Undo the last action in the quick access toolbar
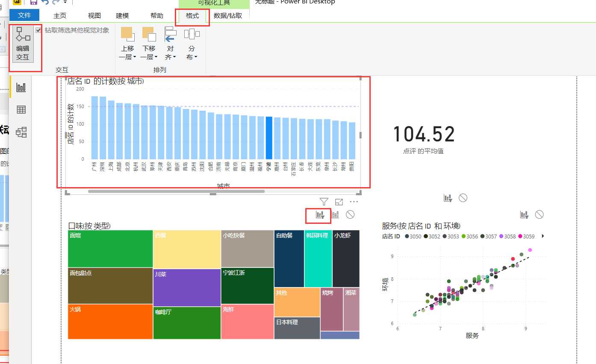The image size is (596, 364). click(44, 2)
